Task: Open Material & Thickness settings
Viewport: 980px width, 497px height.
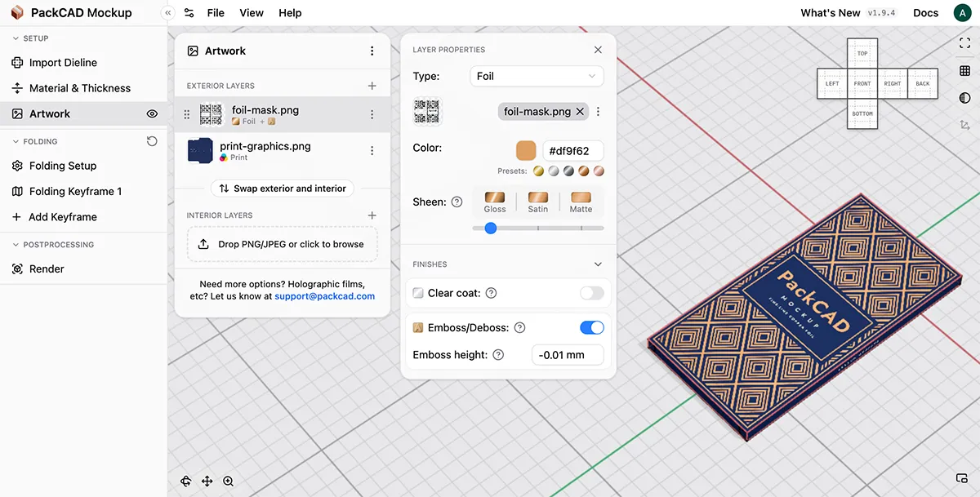Action: [x=80, y=88]
